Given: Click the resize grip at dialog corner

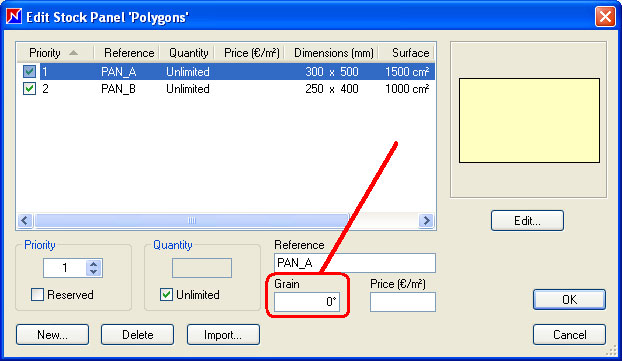Looking at the screenshot, I should point(612,350).
